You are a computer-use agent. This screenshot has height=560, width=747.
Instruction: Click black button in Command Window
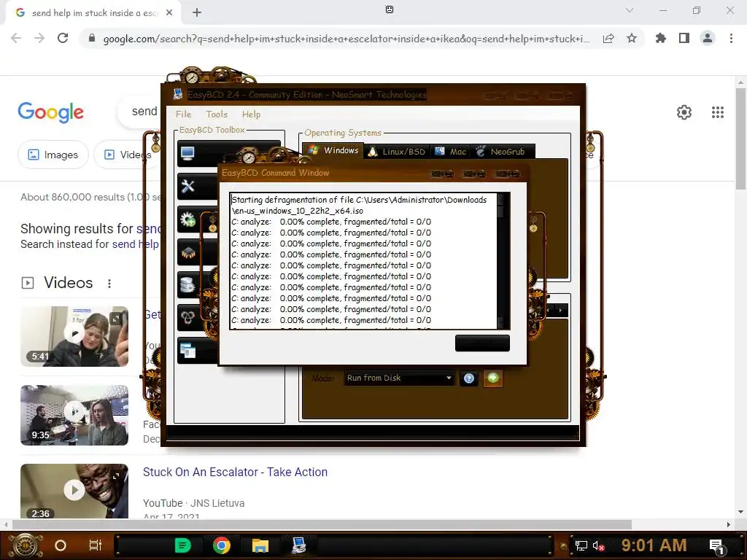pos(482,343)
